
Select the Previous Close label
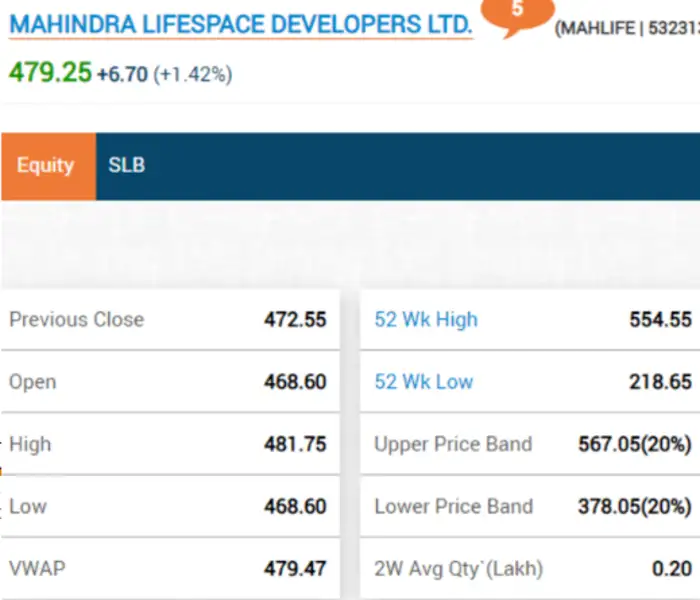77,320
